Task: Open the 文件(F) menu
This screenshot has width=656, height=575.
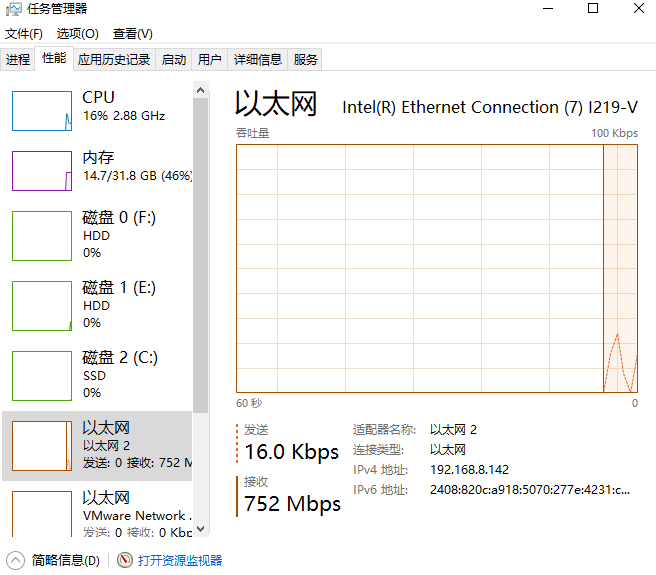Action: [24, 33]
